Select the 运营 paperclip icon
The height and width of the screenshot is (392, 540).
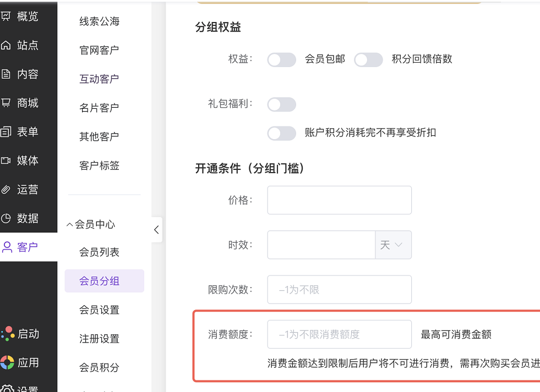click(6, 190)
